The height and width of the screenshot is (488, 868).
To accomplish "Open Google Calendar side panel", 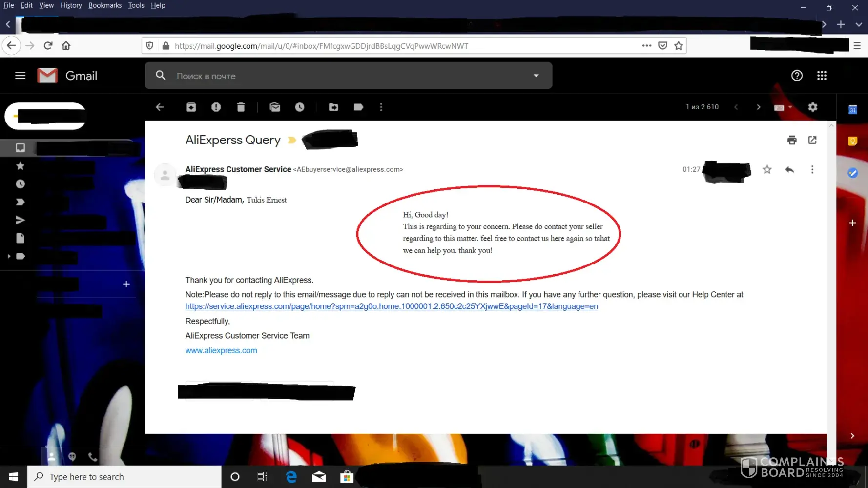I will click(x=852, y=110).
